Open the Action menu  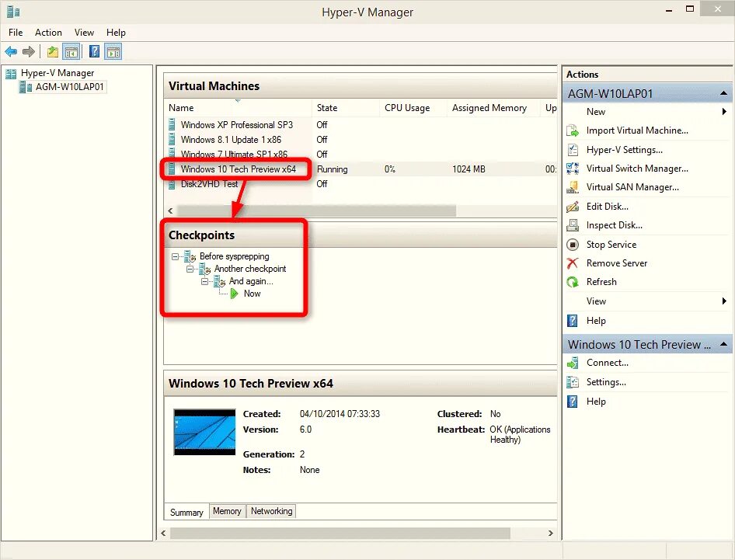click(48, 33)
